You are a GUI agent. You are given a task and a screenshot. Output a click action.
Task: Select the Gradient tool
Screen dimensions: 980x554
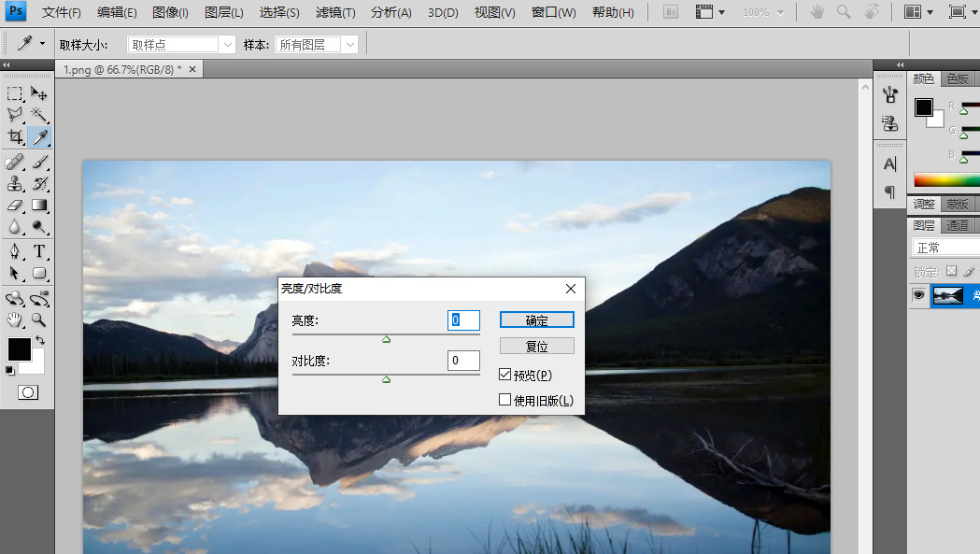click(x=39, y=206)
